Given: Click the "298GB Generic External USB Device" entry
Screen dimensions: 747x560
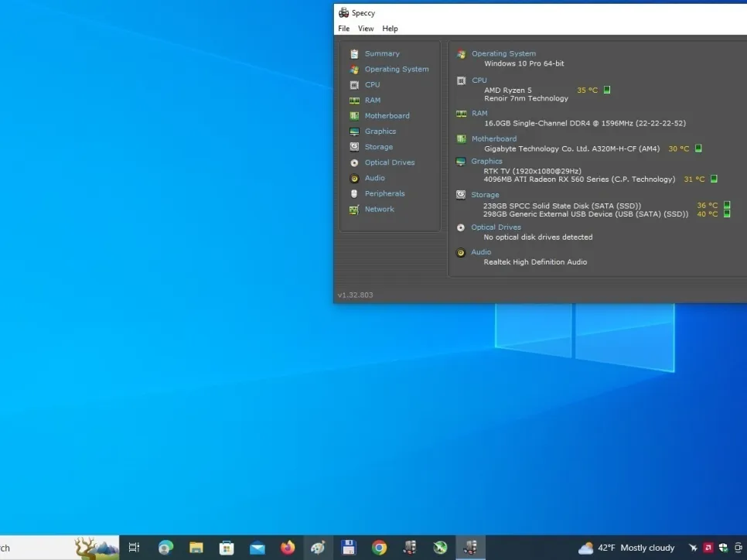Looking at the screenshot, I should pos(585,214).
